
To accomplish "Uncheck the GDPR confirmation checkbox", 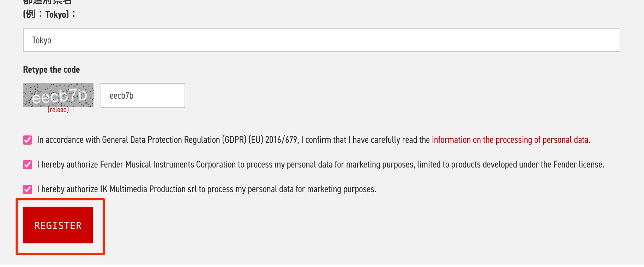I will click(x=28, y=140).
